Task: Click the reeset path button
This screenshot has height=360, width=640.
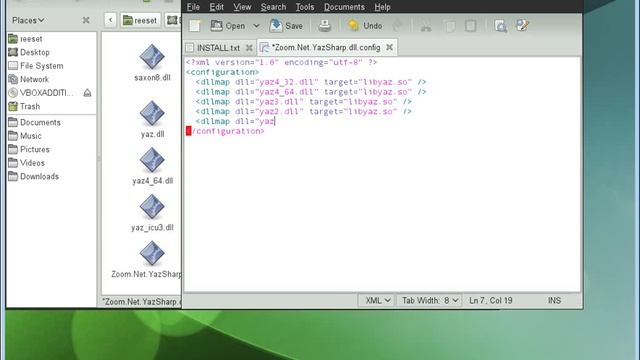Action: 140,20
